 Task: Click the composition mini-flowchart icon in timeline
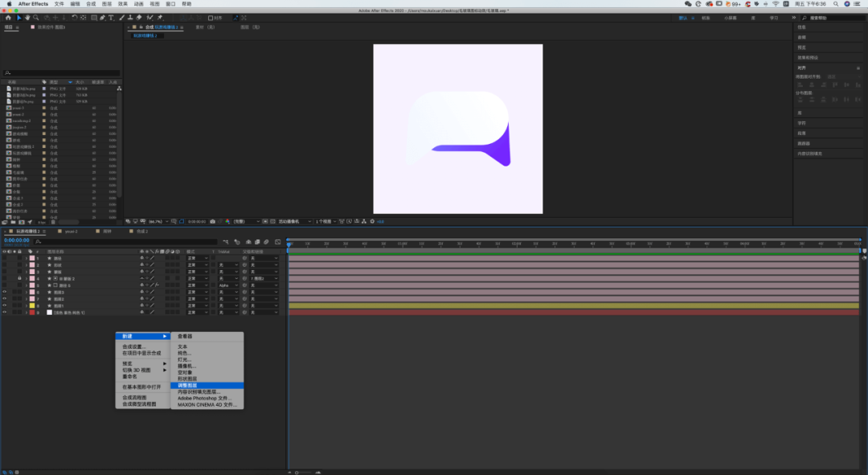225,242
